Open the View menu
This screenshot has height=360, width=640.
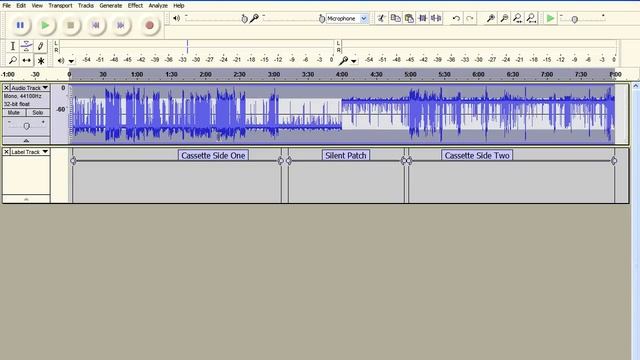[x=37, y=6]
